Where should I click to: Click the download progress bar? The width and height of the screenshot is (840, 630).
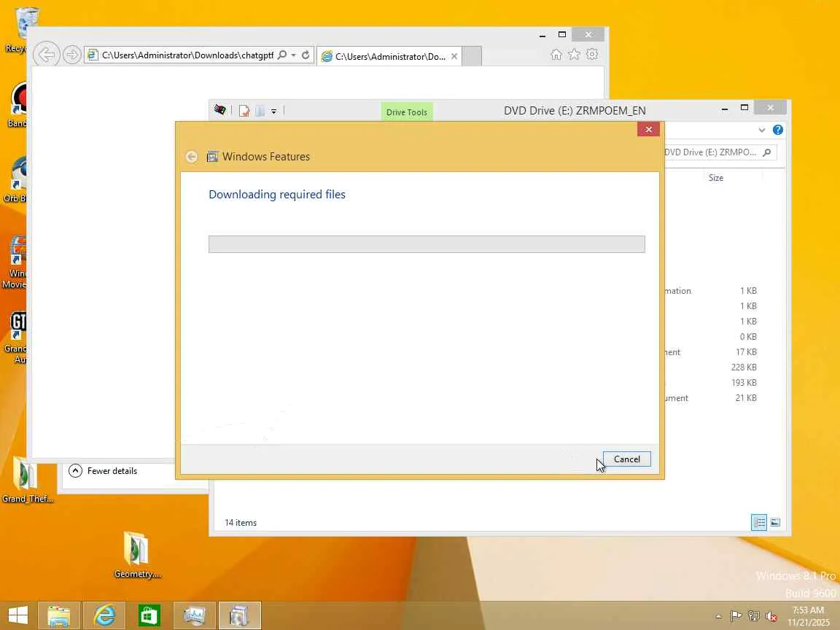pyautogui.click(x=427, y=244)
